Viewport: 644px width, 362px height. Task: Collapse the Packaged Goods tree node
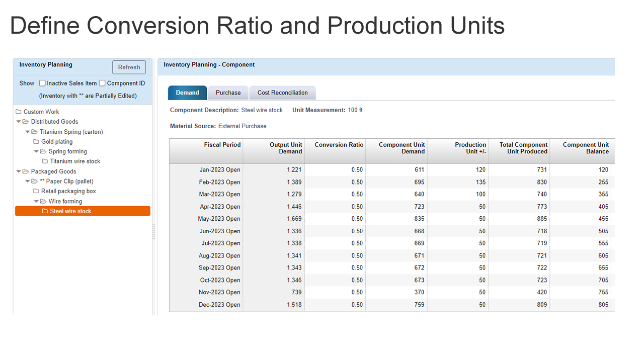19,171
